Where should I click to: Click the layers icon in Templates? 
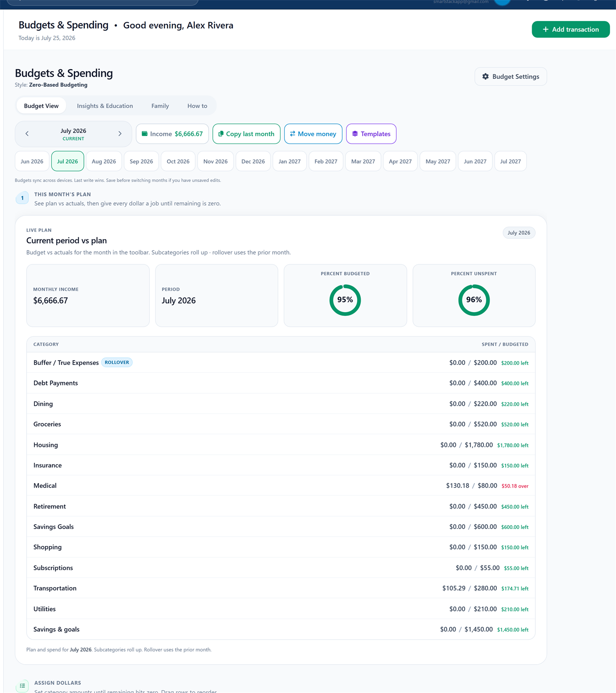[x=355, y=134]
